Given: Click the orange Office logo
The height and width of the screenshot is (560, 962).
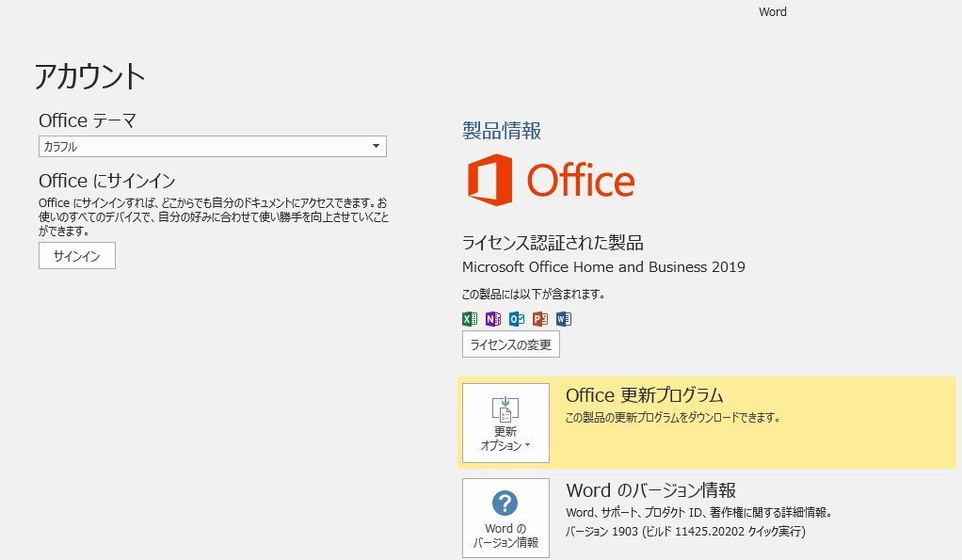Looking at the screenshot, I should point(551,180).
